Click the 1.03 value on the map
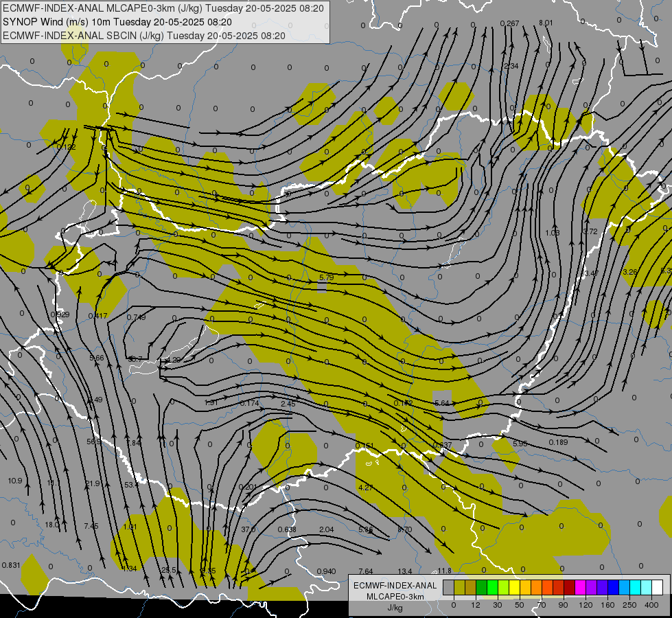The height and width of the screenshot is (618, 672). pyautogui.click(x=553, y=233)
